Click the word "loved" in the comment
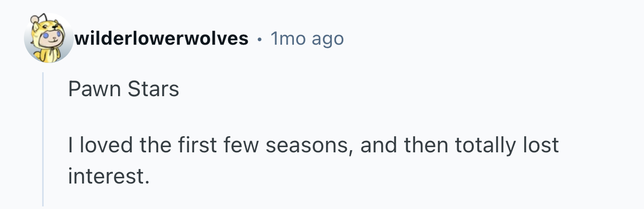 (104, 145)
